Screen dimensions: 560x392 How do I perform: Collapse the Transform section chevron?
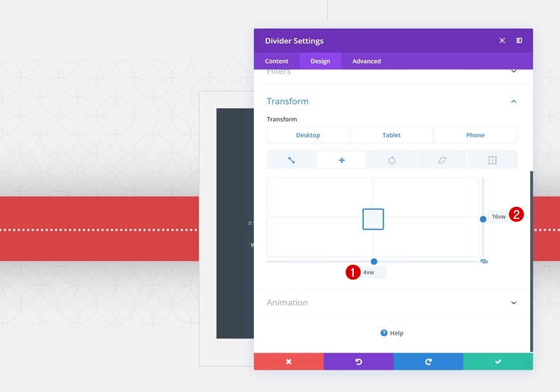514,101
